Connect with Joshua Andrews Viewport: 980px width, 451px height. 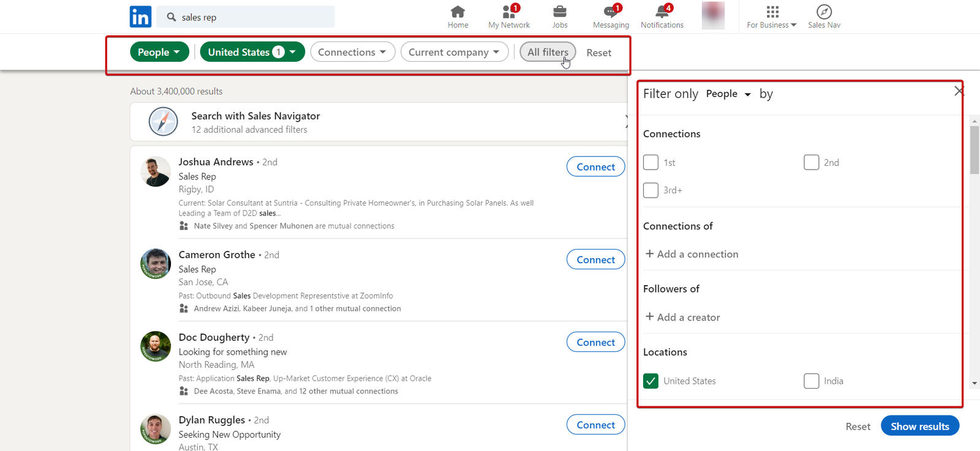pos(596,166)
